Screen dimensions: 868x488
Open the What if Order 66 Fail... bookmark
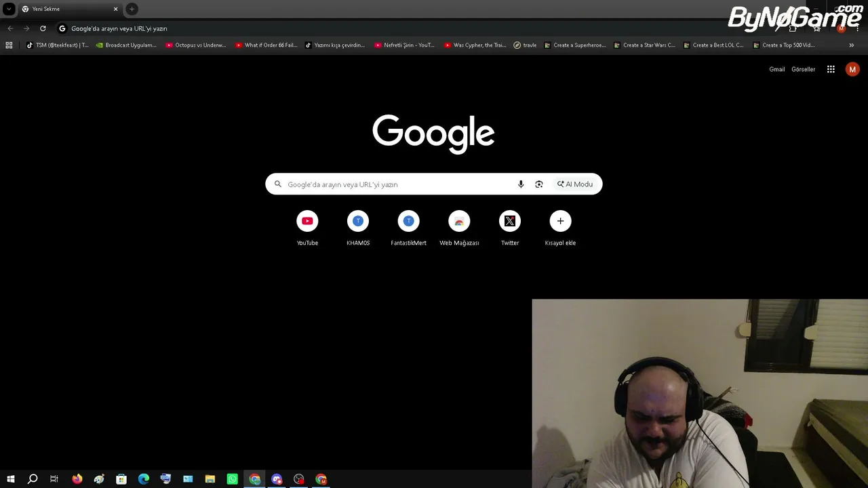(267, 45)
